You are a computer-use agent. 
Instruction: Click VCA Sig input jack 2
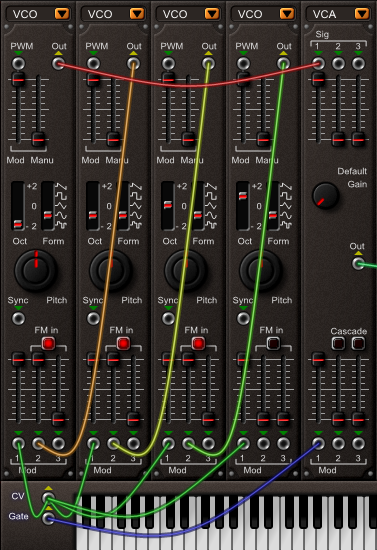(338, 63)
